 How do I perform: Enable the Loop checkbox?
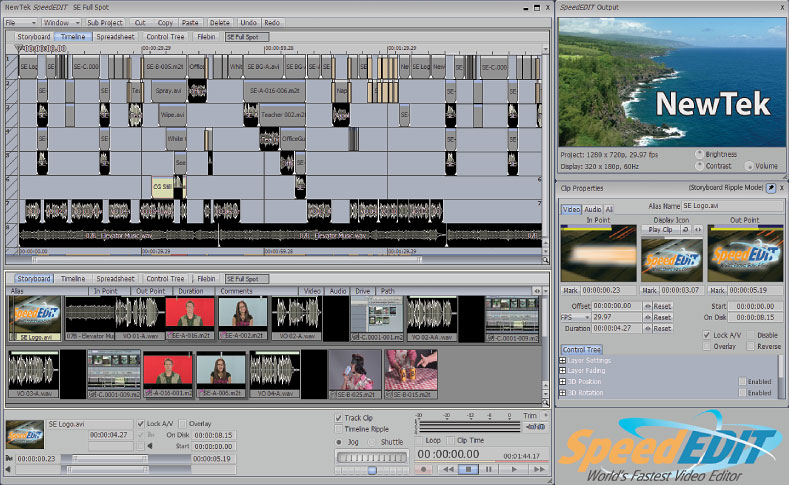pos(419,440)
